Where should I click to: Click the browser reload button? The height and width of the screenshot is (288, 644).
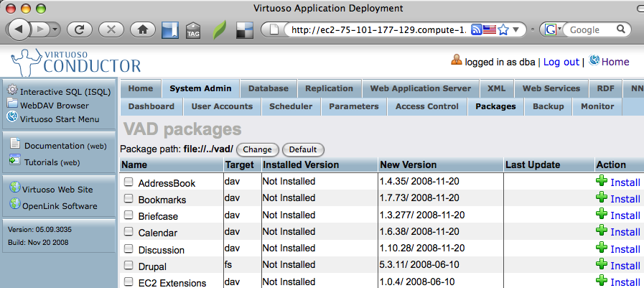(x=80, y=30)
